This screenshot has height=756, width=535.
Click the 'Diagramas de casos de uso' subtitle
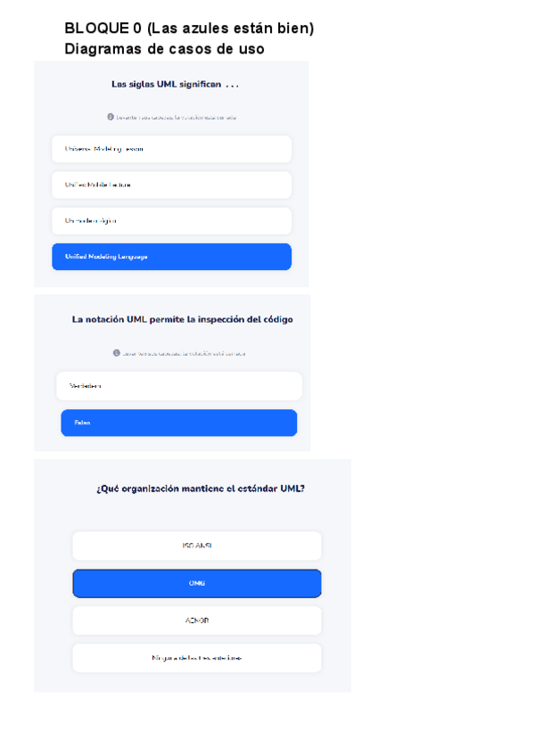click(164, 49)
